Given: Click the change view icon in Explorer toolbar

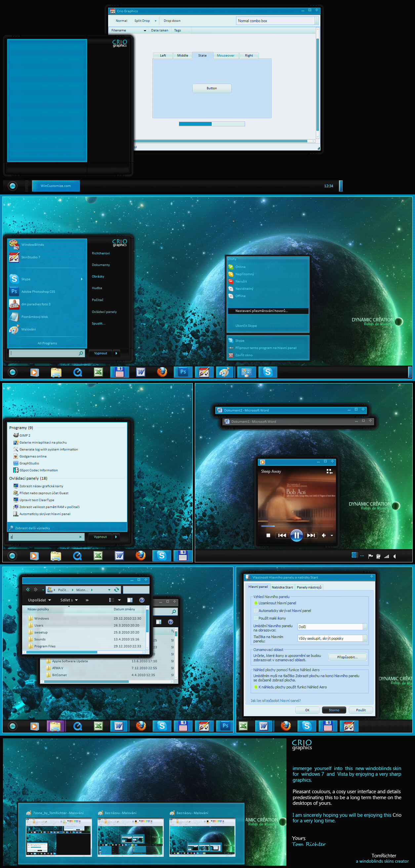Looking at the screenshot, I should [111, 600].
